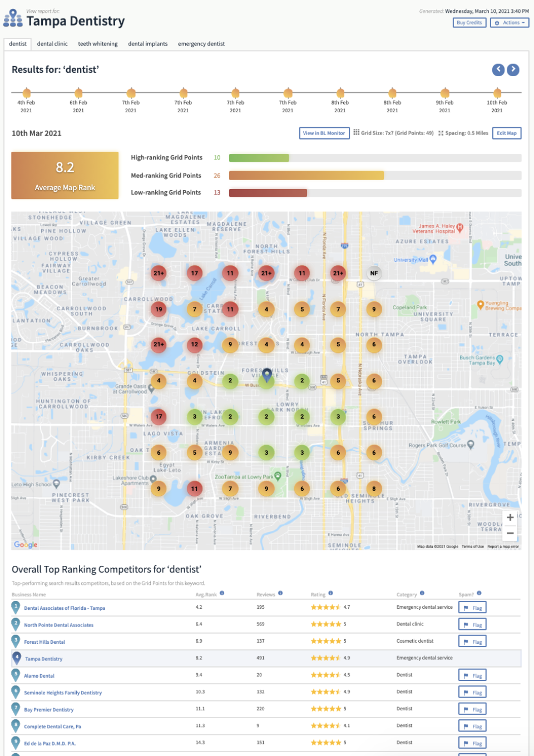Click the Low-ranking Grid Points red bar

268,193
